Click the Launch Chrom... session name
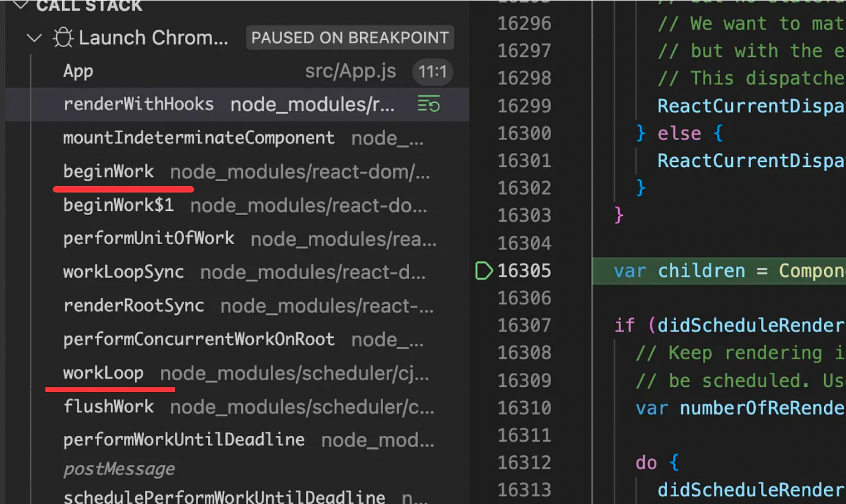Screen dimensions: 846x504 (x=153, y=38)
